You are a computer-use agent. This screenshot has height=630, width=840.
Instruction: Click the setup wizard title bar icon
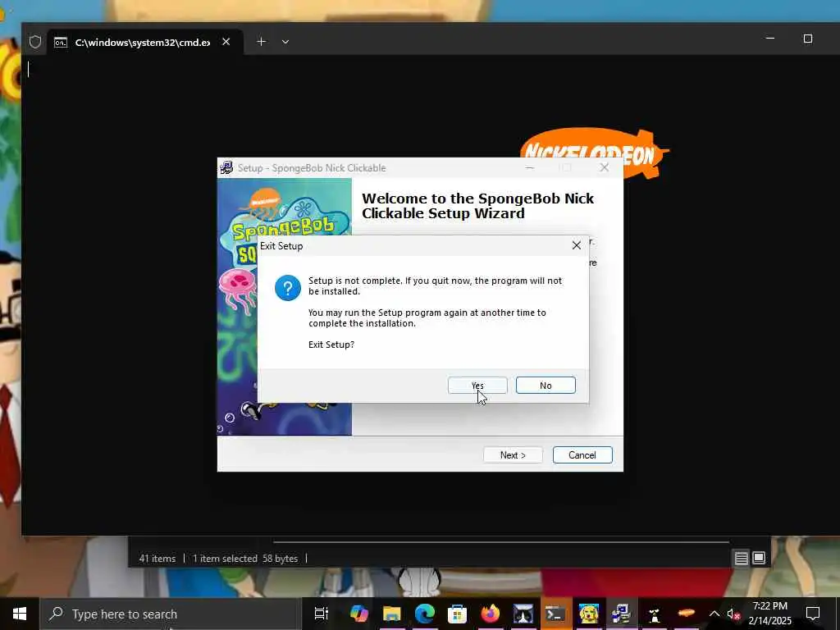tap(226, 167)
